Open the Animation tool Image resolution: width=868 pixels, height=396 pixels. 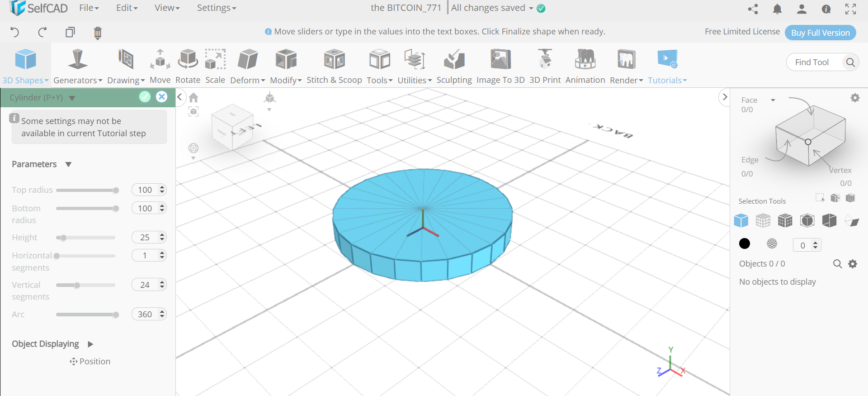tap(585, 67)
